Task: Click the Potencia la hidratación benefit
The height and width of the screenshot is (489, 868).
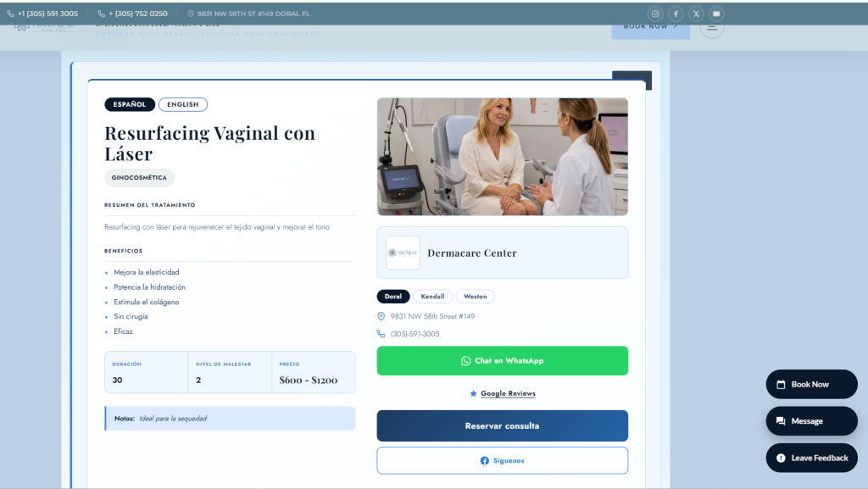Action: (x=149, y=287)
